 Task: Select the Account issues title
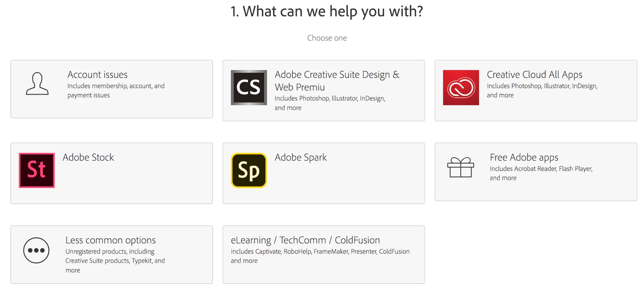97,74
